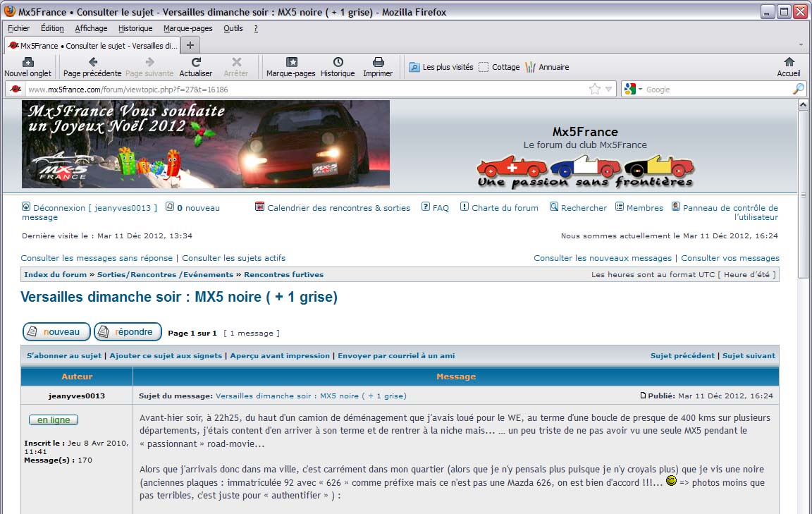Bookmark this page with star icon
The height and width of the screenshot is (514, 812).
click(x=594, y=89)
